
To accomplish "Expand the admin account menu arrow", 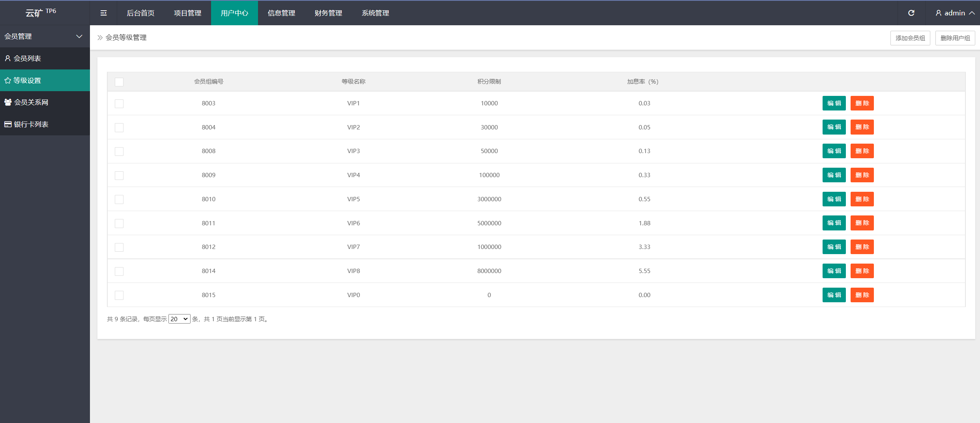I will tap(972, 13).
